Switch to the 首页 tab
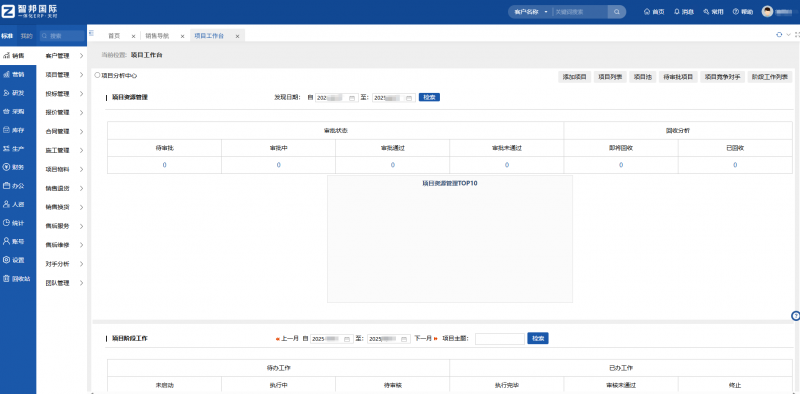 click(x=114, y=36)
